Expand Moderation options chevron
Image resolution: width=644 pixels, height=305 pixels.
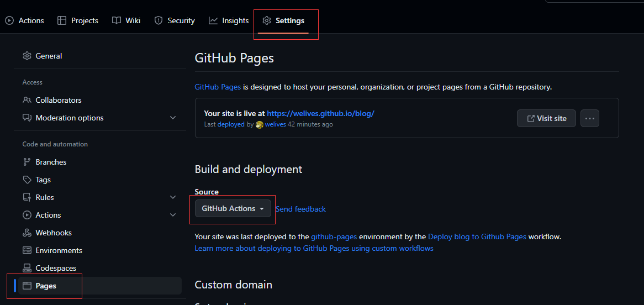(x=173, y=118)
